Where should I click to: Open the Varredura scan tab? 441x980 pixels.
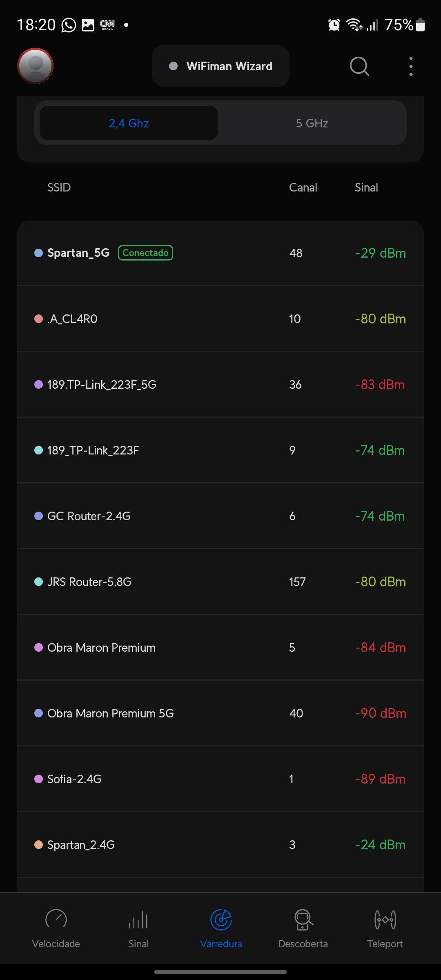(x=221, y=928)
